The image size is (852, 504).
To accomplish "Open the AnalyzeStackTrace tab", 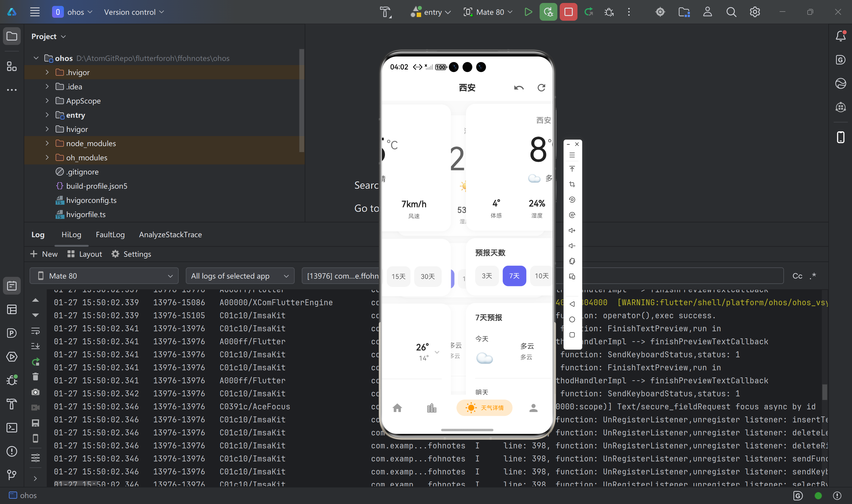I will [170, 234].
